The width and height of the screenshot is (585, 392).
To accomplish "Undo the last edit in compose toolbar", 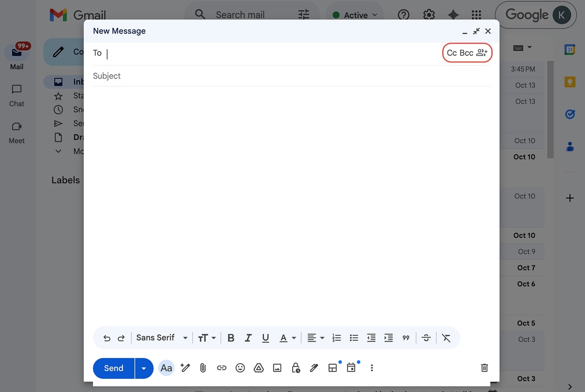I will pos(107,338).
